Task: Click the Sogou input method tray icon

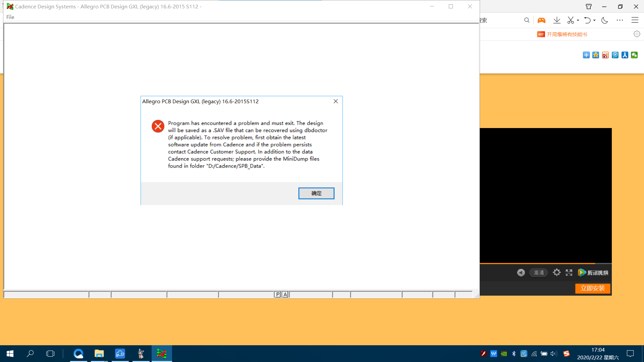Action: pyautogui.click(x=567, y=354)
